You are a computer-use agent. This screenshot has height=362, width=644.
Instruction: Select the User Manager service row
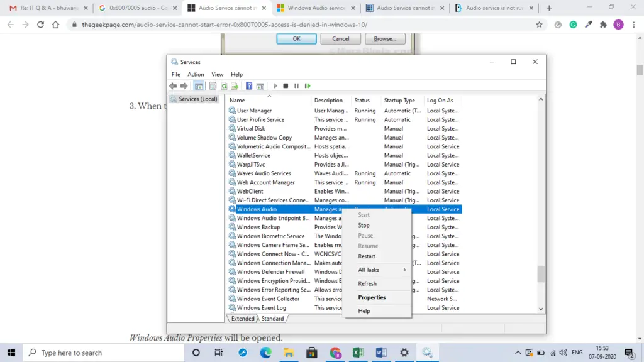point(345,111)
